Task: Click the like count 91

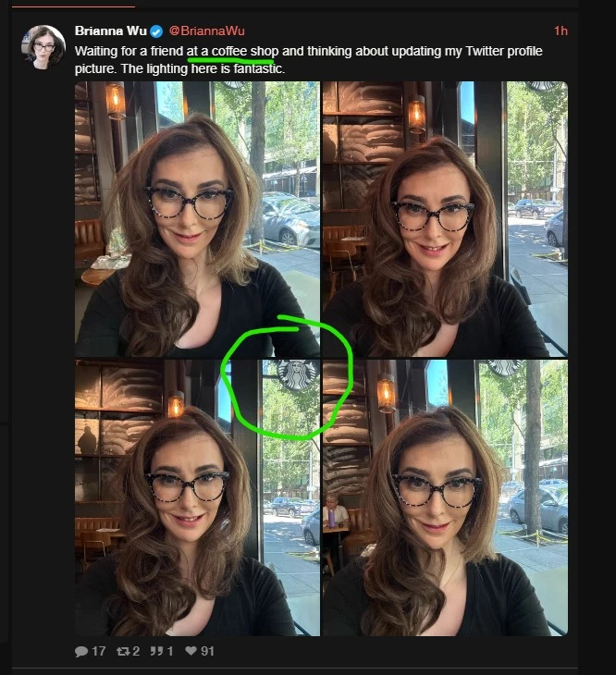Action: 207,651
